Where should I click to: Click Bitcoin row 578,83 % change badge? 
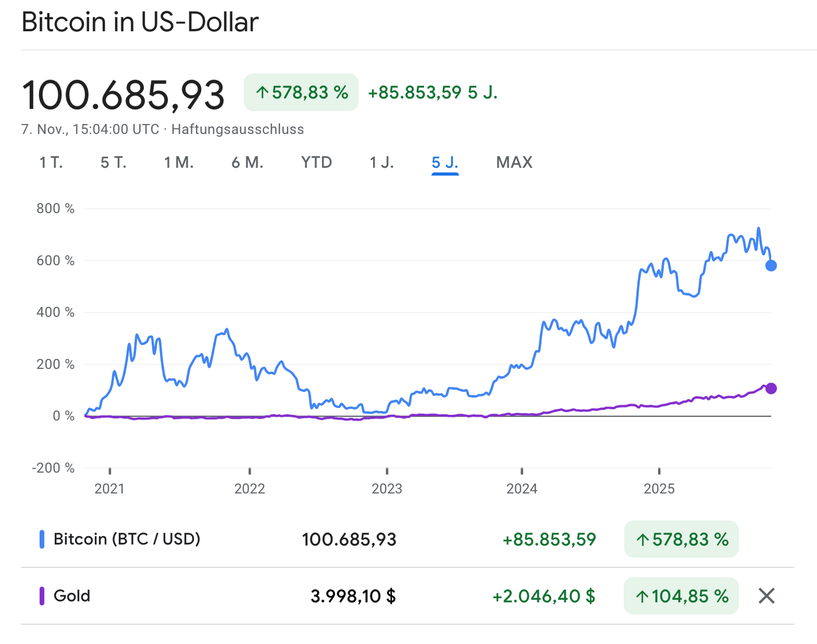click(681, 539)
